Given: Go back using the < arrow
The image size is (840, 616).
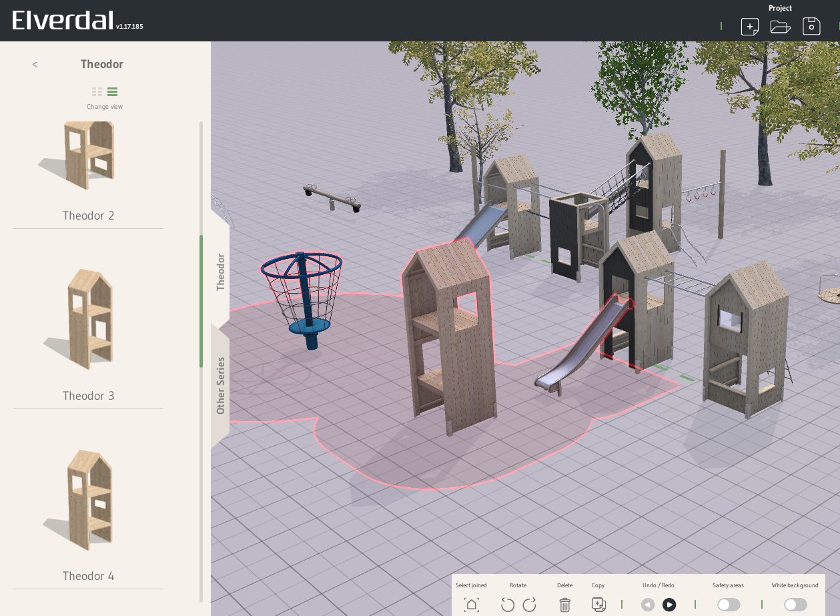Looking at the screenshot, I should [x=35, y=65].
